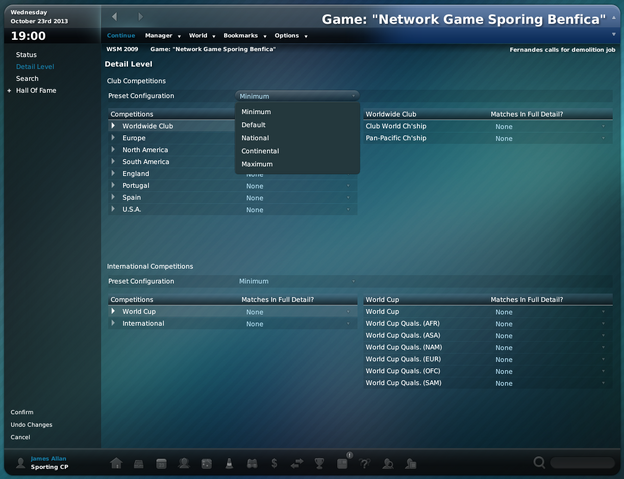Image resolution: width=624 pixels, height=479 pixels.
Task: Open Search in the sidebar
Action: (27, 78)
